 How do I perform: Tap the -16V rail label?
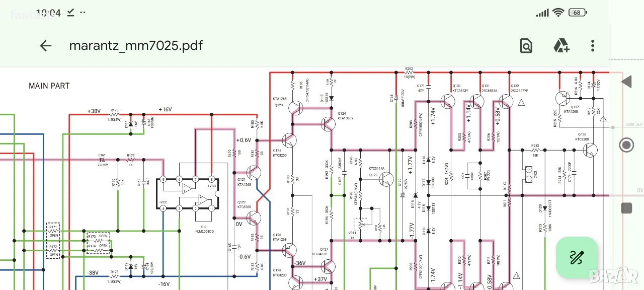point(164,284)
